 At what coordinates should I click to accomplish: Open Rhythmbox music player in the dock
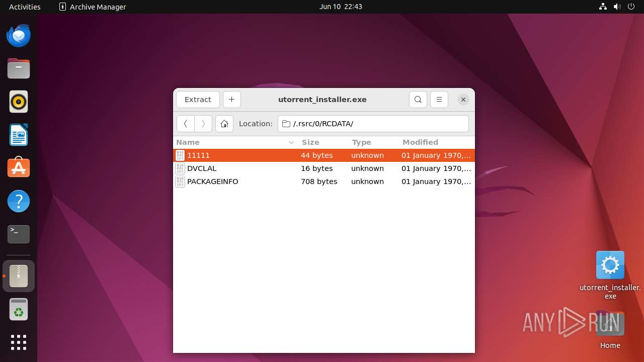click(x=19, y=102)
